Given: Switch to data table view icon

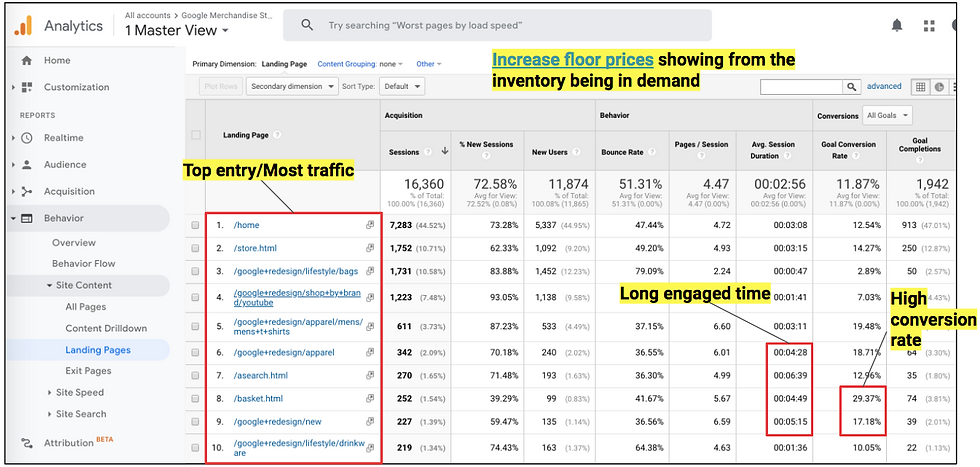Looking at the screenshot, I should (x=921, y=87).
